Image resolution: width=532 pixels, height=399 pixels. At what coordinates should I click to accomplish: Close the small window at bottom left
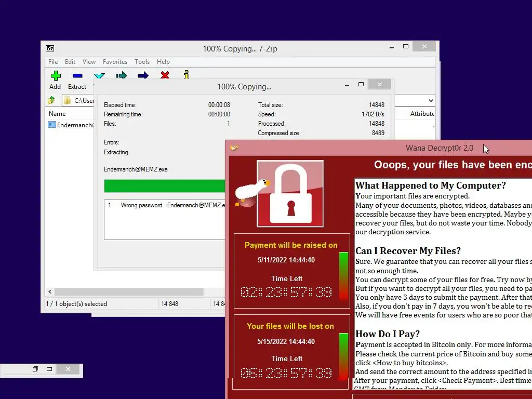tap(68, 369)
